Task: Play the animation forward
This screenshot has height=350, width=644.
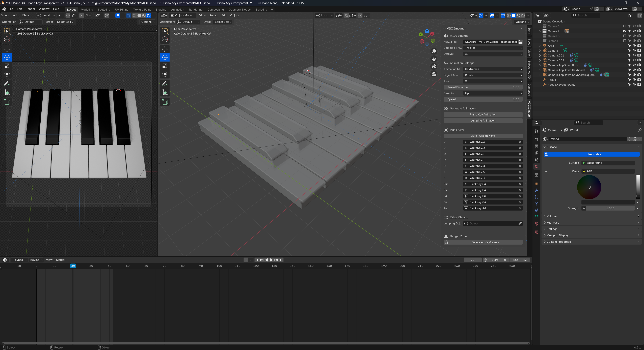Action: point(271,260)
